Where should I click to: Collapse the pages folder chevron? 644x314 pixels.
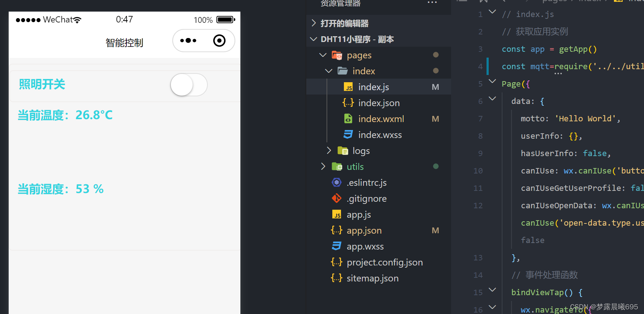(323, 55)
